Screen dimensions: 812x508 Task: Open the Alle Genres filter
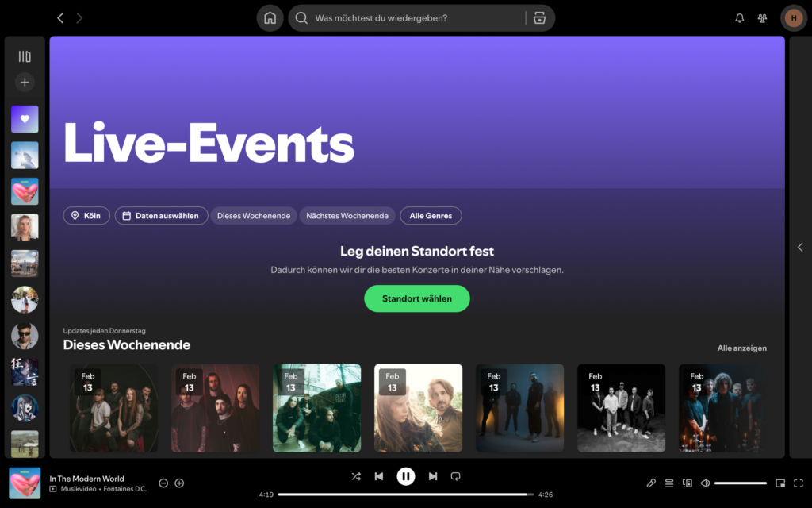click(431, 215)
